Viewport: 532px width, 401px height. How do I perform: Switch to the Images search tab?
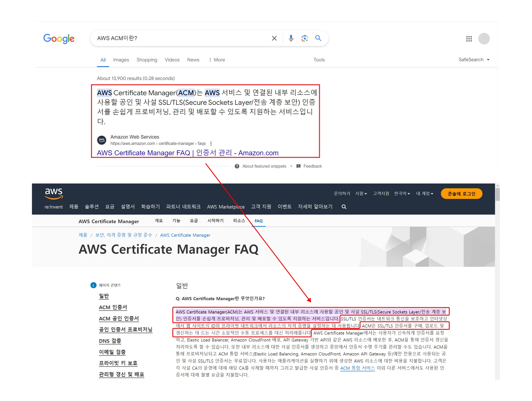tap(121, 60)
